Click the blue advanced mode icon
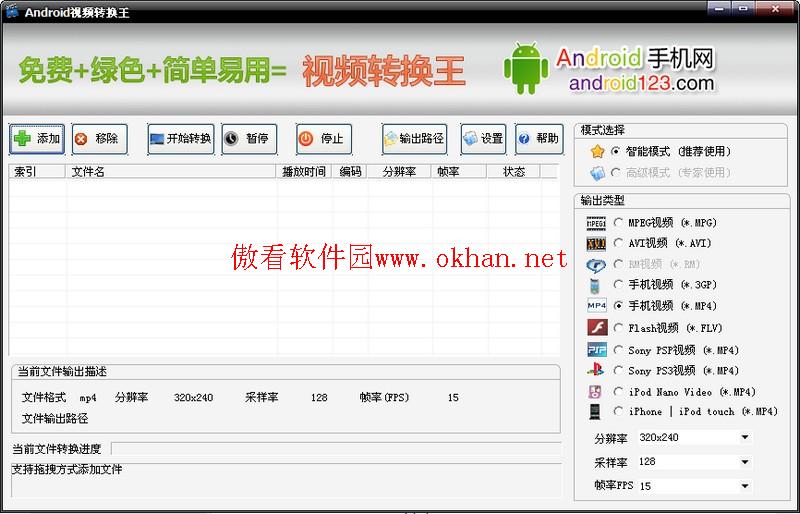 (597, 174)
